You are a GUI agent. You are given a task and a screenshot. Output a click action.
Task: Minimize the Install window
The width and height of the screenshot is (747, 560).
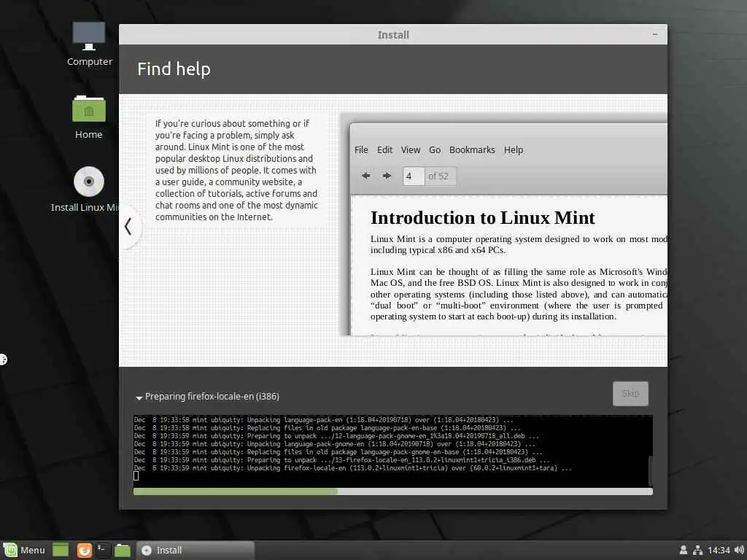coord(655,34)
